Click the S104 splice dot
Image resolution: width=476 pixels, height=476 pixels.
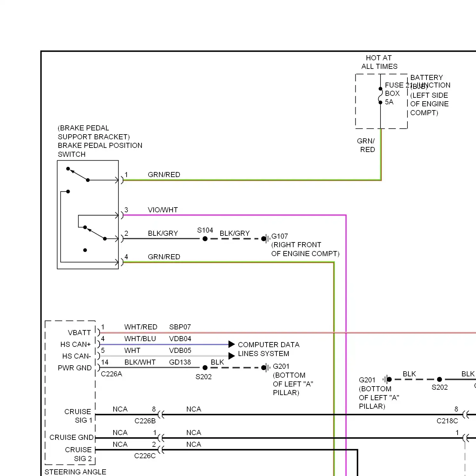pos(205,239)
